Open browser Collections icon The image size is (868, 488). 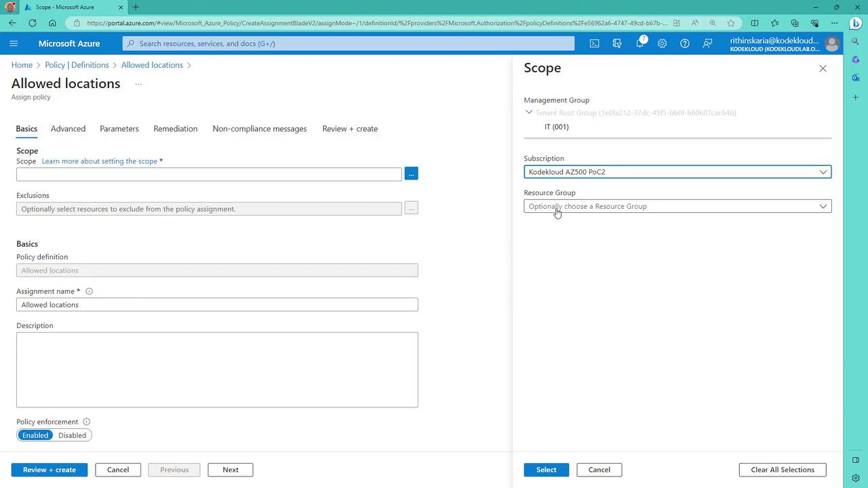tap(795, 23)
